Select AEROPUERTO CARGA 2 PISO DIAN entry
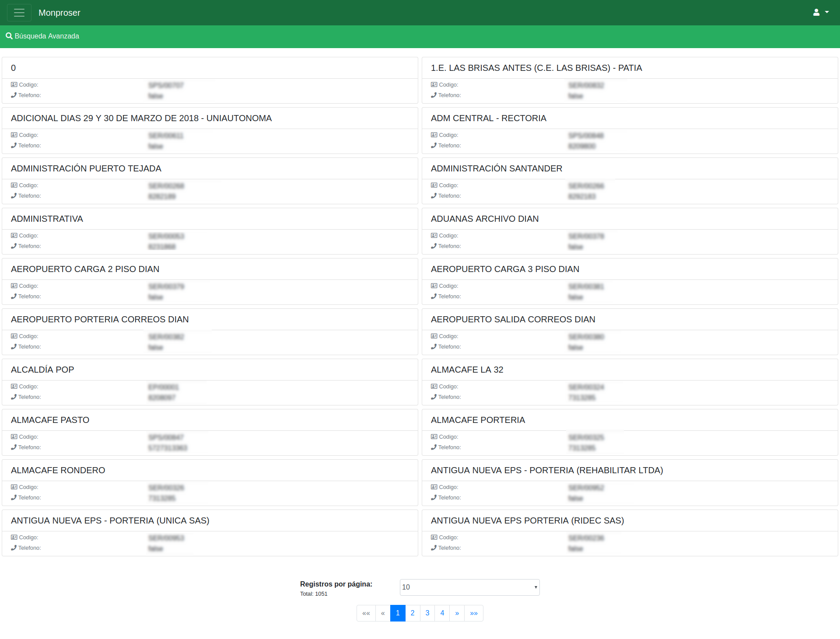840x639 pixels. point(85,269)
